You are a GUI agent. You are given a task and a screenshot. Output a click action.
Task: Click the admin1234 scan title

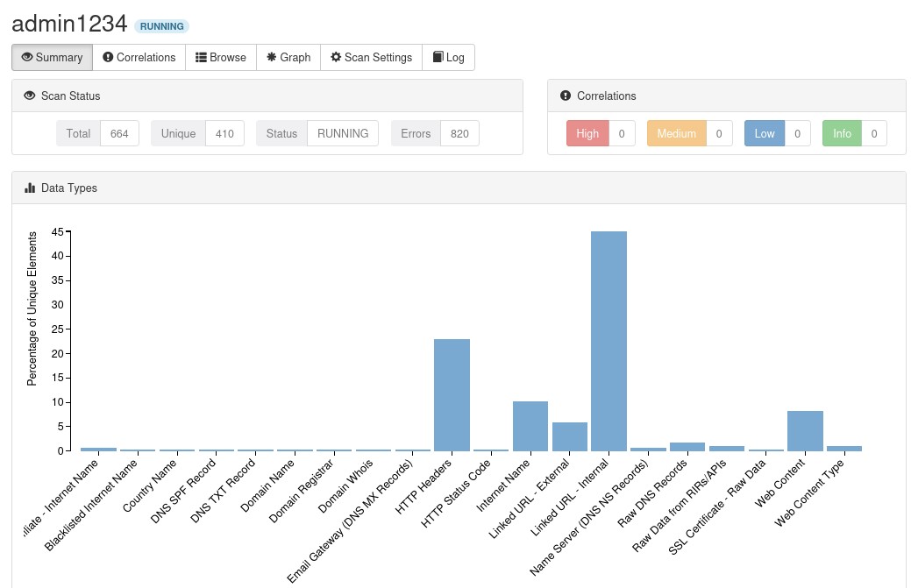coord(69,24)
